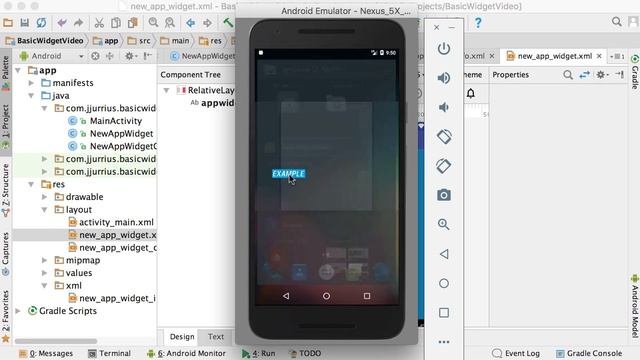Click emulator sidebar back triangle
This screenshot has height=360, width=640.
coord(444,254)
